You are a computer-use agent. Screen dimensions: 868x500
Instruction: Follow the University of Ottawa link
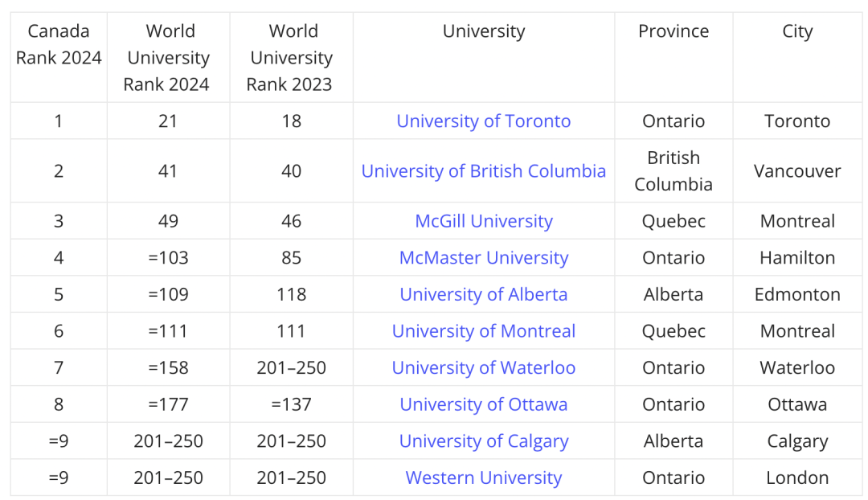tap(483, 404)
